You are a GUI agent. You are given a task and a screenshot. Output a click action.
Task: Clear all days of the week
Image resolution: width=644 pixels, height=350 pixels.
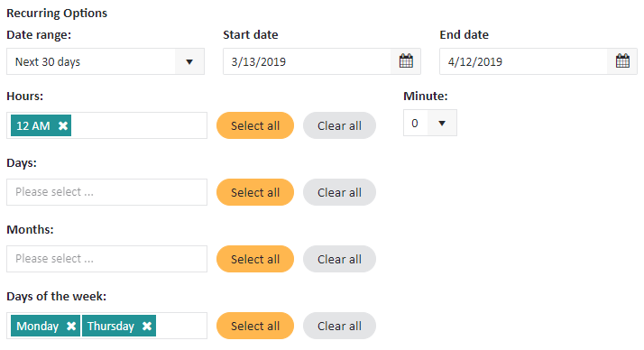point(339,326)
